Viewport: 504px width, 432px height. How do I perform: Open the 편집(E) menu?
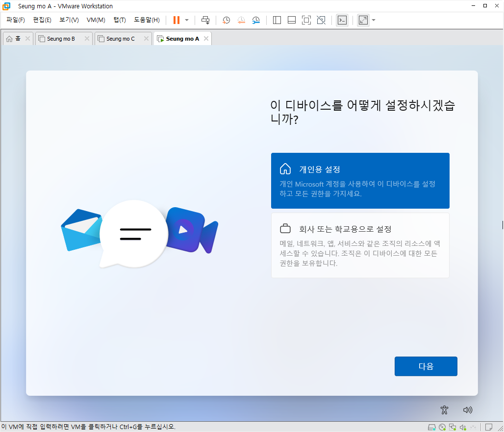point(42,20)
